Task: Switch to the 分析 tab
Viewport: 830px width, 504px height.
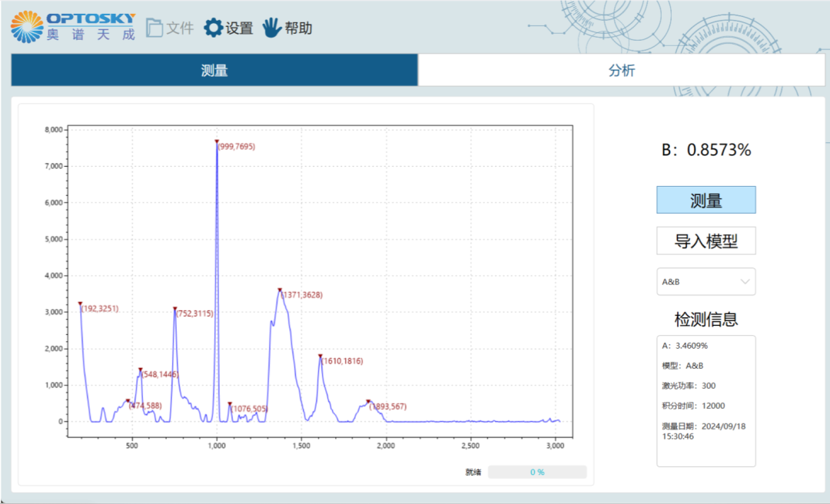Action: pyautogui.click(x=622, y=71)
